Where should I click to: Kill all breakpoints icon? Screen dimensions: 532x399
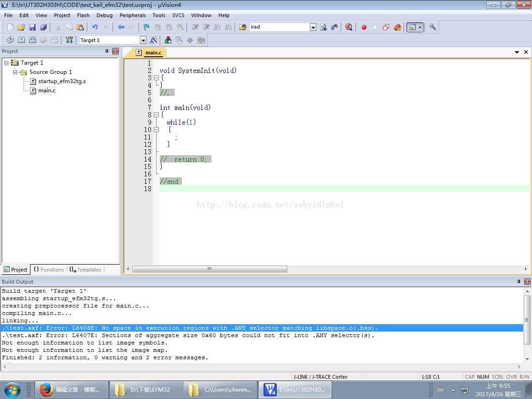(x=397, y=27)
